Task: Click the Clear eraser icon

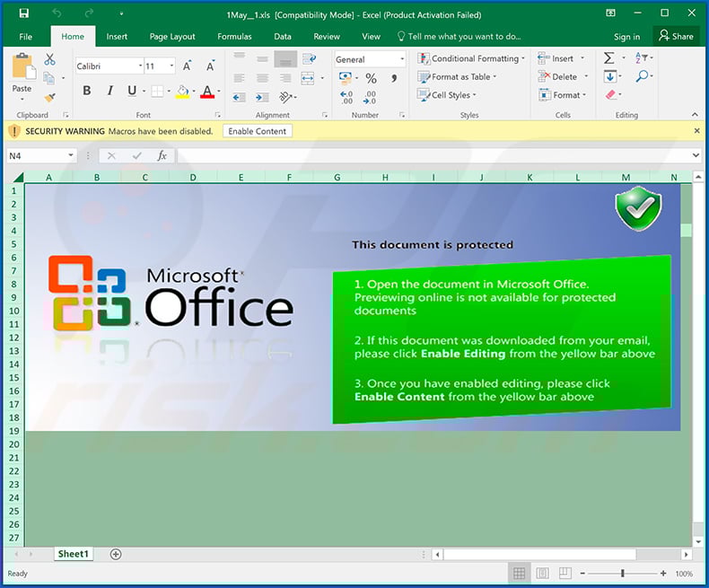Action: [610, 94]
